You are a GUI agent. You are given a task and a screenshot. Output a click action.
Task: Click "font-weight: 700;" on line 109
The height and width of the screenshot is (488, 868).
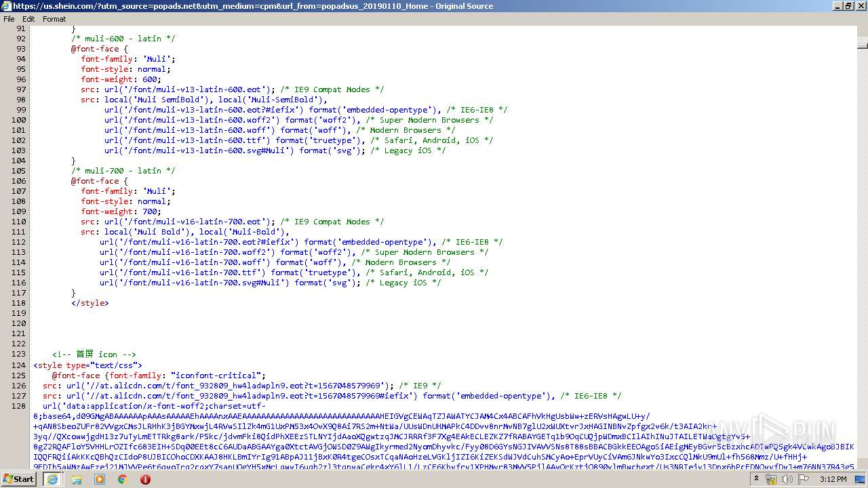pos(121,211)
